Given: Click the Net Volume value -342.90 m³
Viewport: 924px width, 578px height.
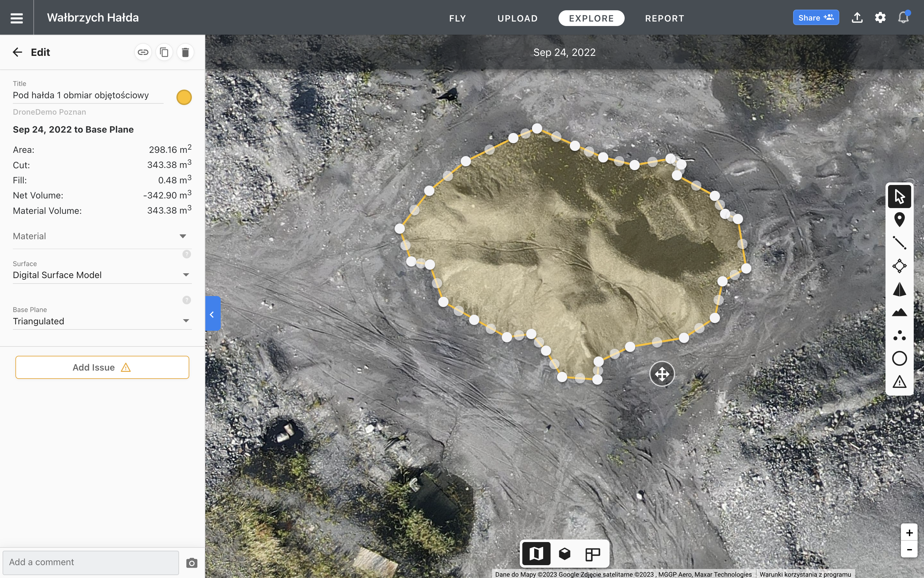Looking at the screenshot, I should [x=167, y=195].
